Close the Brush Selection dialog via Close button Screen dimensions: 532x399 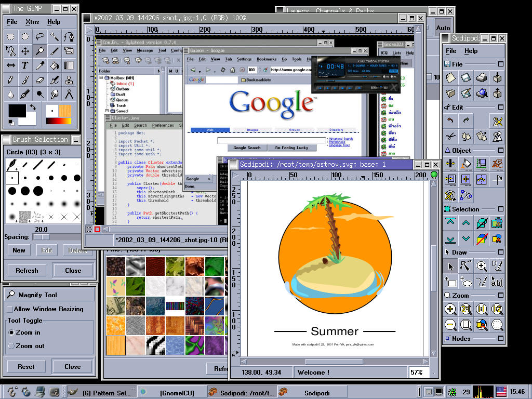coord(73,270)
